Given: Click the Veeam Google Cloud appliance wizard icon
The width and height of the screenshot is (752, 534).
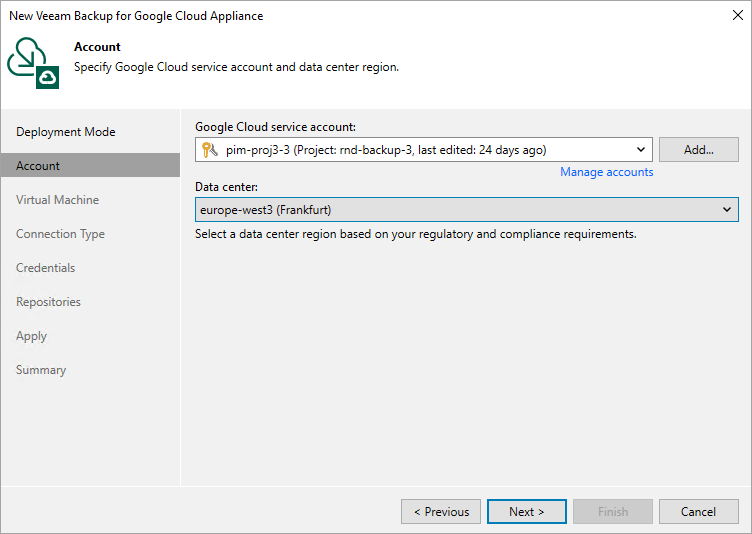Looking at the screenshot, I should tap(33, 63).
